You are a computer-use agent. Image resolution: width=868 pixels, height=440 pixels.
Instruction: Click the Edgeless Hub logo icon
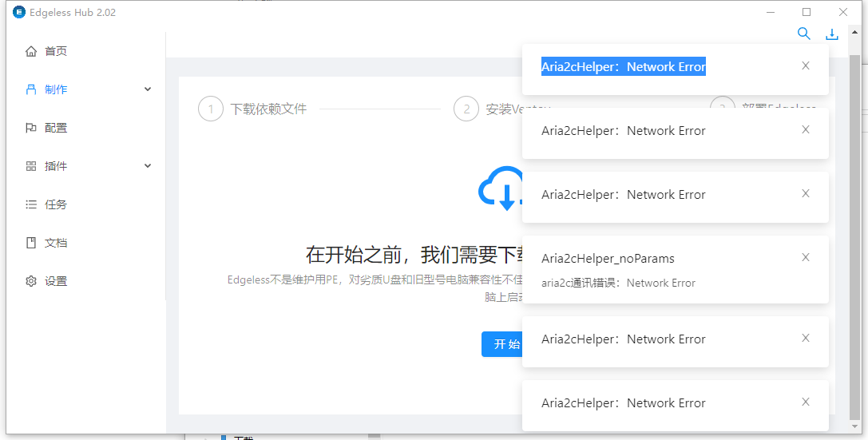click(19, 12)
